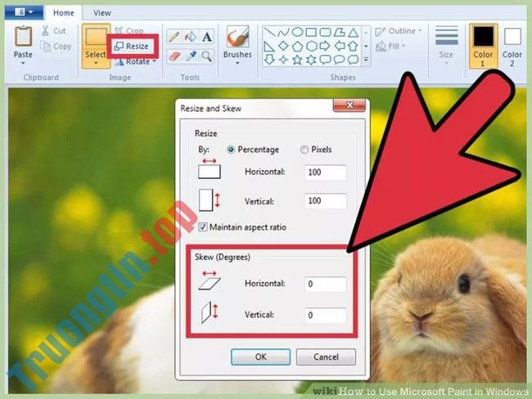Select the Color 2 swatch
The image size is (532, 399).
[512, 46]
